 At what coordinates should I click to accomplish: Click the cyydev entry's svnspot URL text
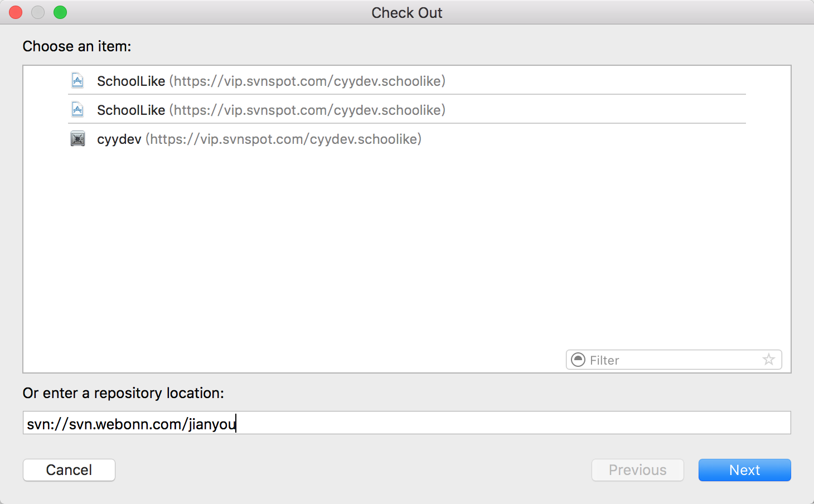pos(283,139)
